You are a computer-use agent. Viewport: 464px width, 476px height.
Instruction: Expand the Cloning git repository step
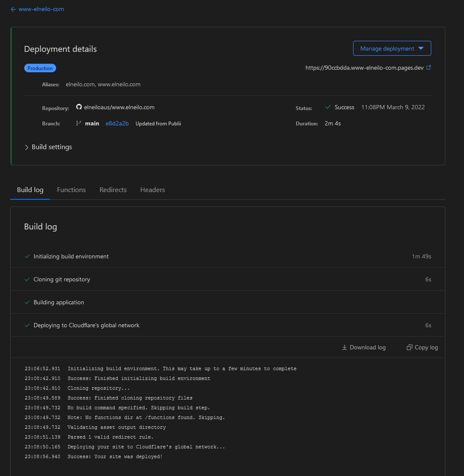(x=62, y=280)
